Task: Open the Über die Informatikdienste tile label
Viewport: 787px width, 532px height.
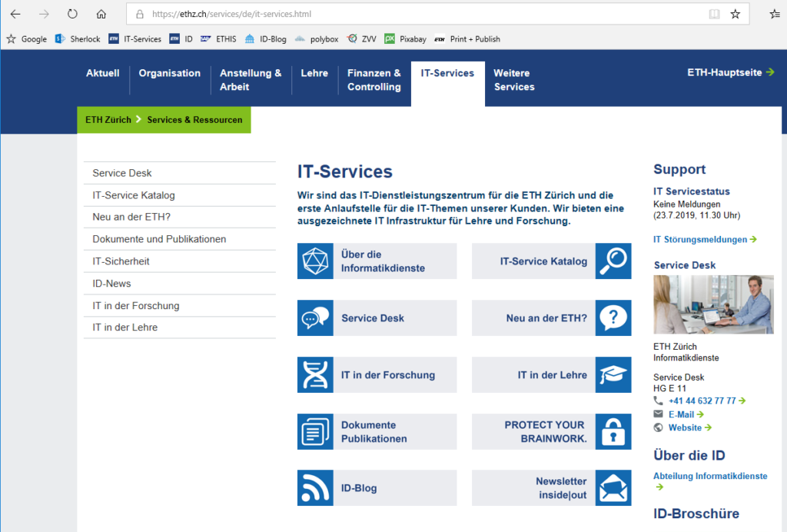Action: (x=383, y=261)
